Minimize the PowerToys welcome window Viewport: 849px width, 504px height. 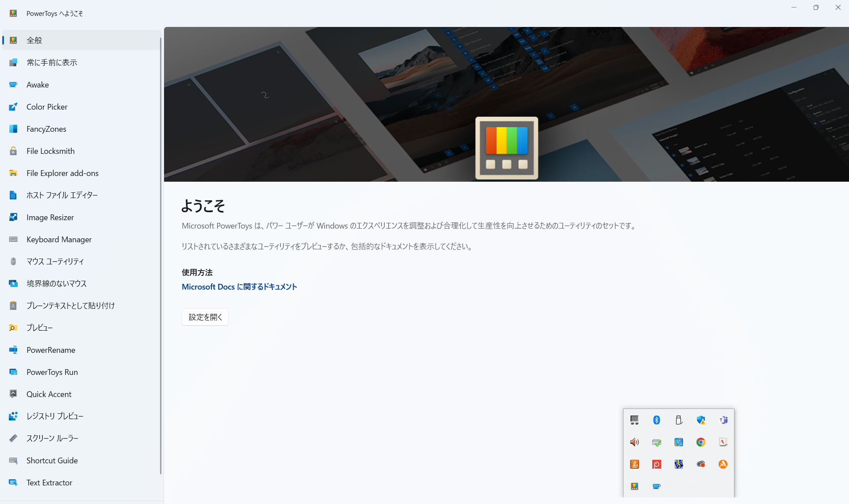click(x=794, y=8)
